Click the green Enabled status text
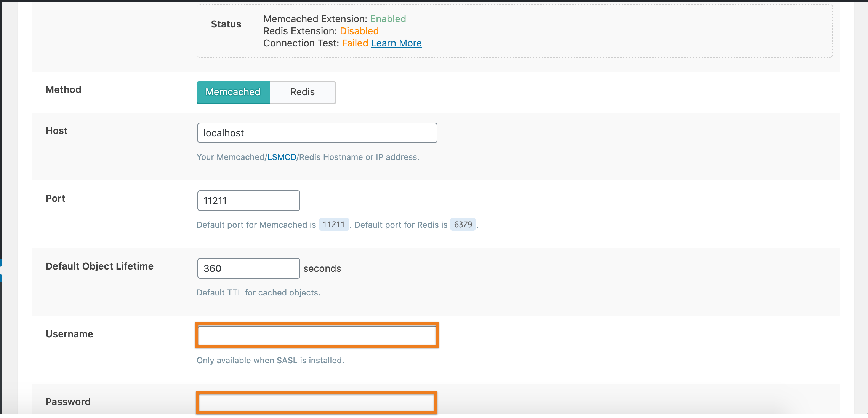The image size is (868, 418). click(x=388, y=19)
